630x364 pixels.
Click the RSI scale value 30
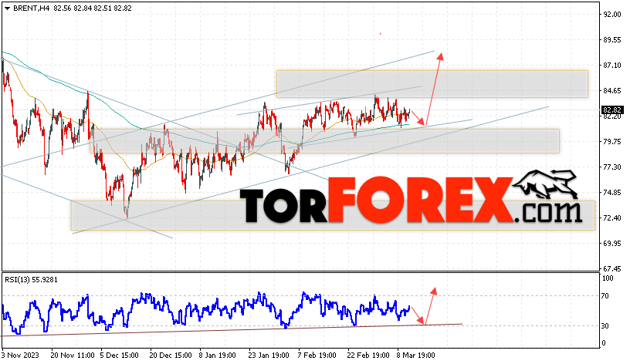point(605,326)
